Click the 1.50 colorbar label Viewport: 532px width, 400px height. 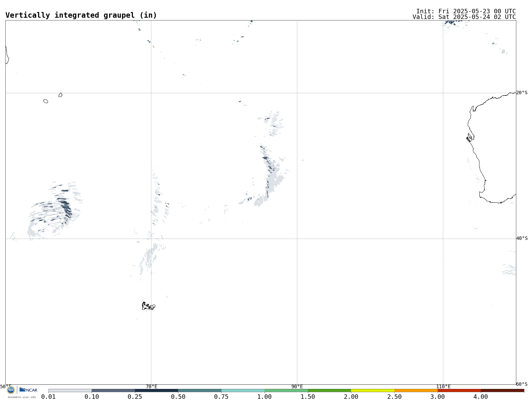(308, 397)
